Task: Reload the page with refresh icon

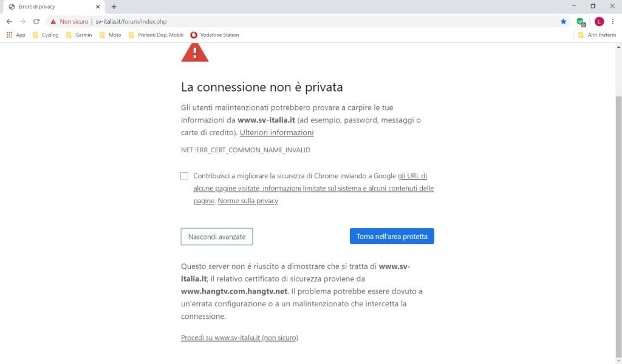Action: click(x=36, y=21)
